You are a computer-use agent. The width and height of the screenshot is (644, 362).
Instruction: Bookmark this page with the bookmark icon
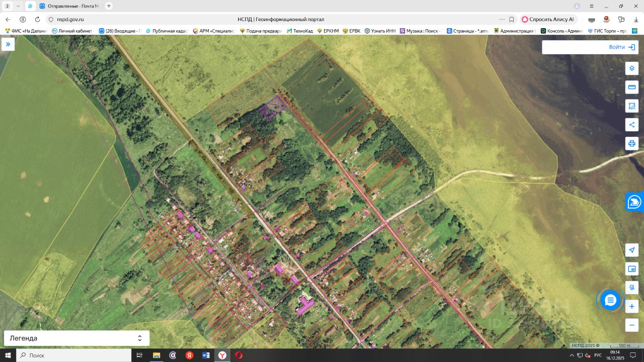(x=512, y=19)
